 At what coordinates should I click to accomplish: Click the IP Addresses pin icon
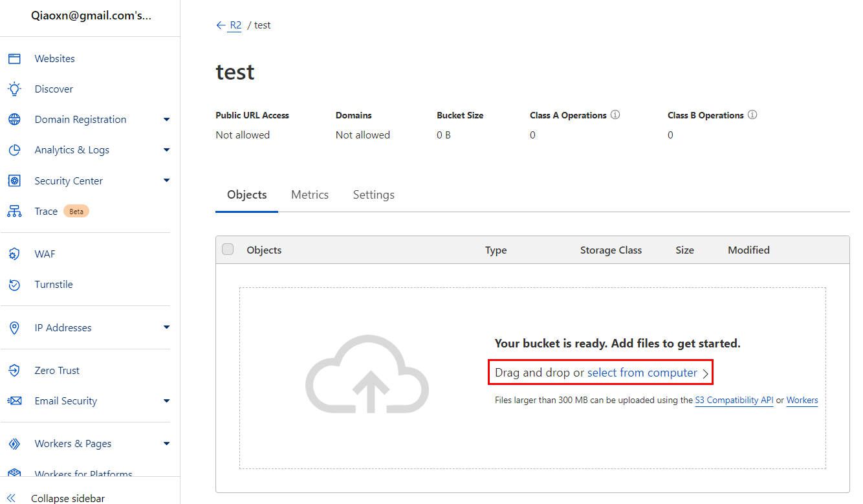(x=14, y=328)
